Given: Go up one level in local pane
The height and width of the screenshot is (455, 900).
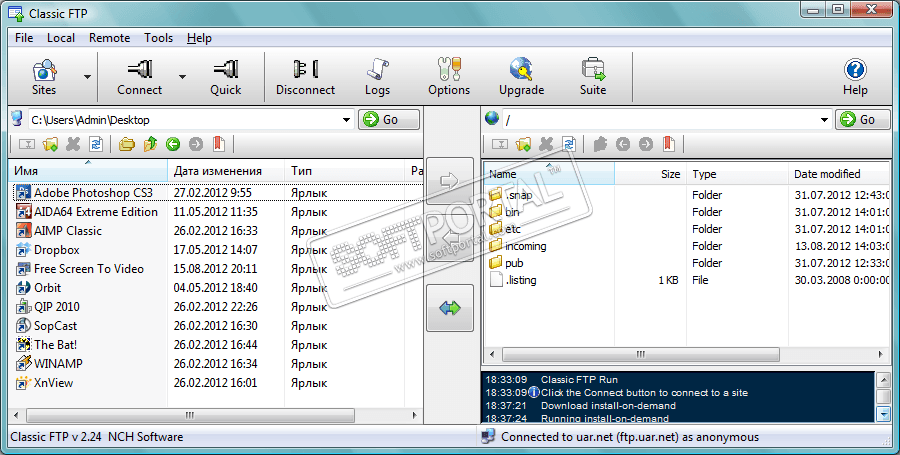Looking at the screenshot, I should 150,144.
